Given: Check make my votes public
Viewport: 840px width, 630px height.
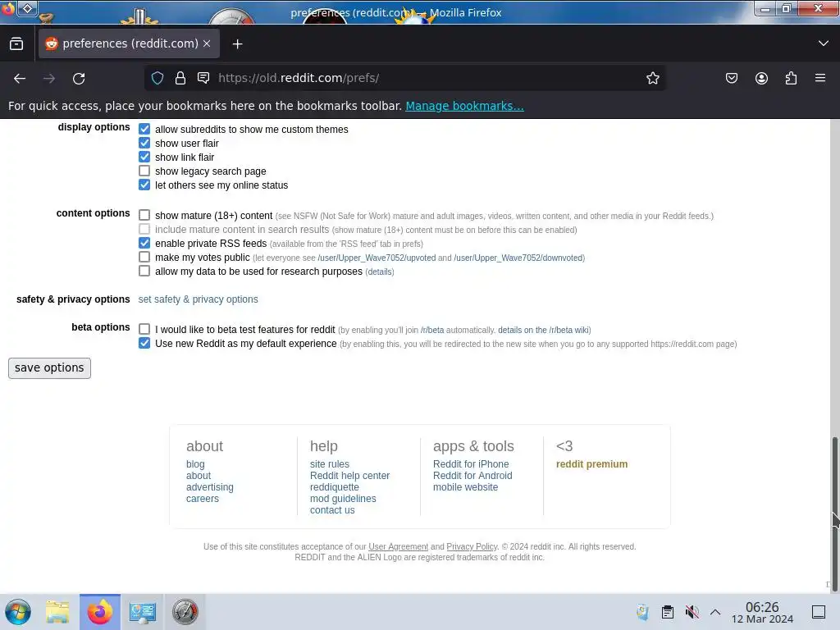Looking at the screenshot, I should pyautogui.click(x=144, y=257).
